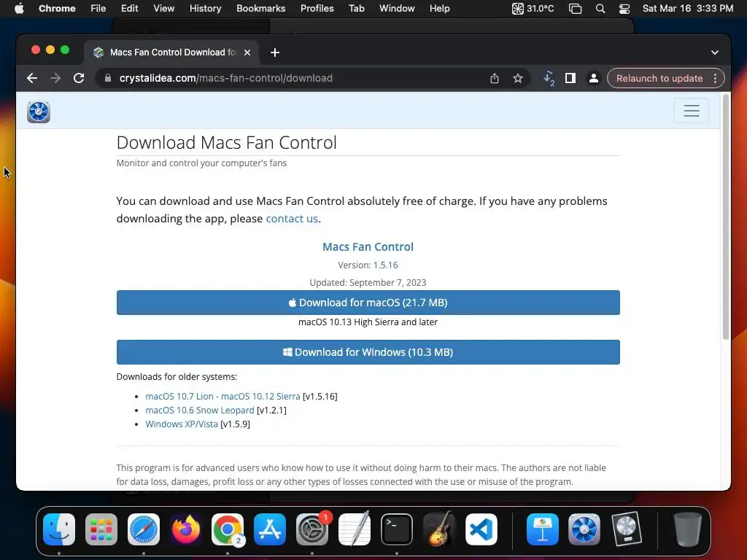Toggle Chrome side panel icon

coord(570,78)
